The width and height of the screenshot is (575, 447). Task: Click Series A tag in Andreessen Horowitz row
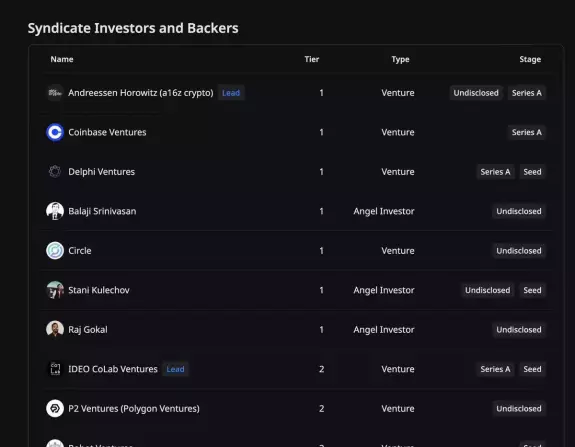tap(527, 93)
